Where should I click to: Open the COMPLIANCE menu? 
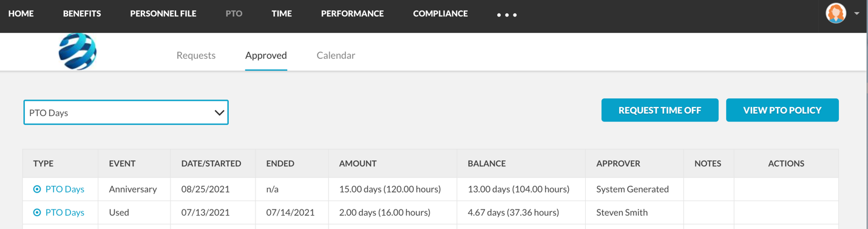[440, 13]
